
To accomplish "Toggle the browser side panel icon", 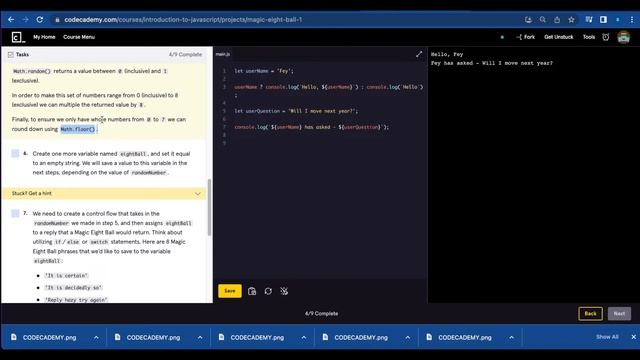I will tap(603, 20).
